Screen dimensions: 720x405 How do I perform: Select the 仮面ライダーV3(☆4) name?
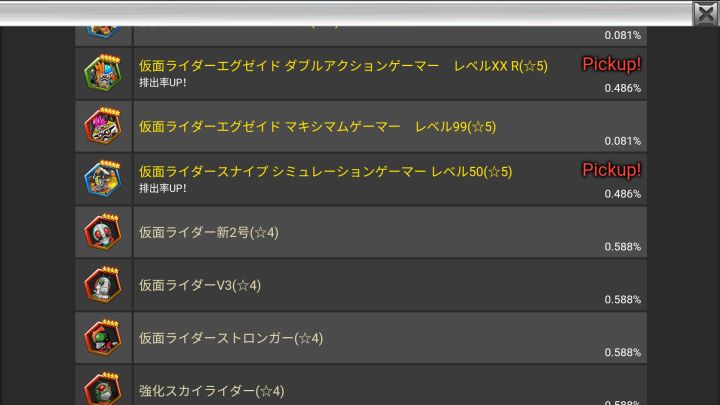pos(200,285)
